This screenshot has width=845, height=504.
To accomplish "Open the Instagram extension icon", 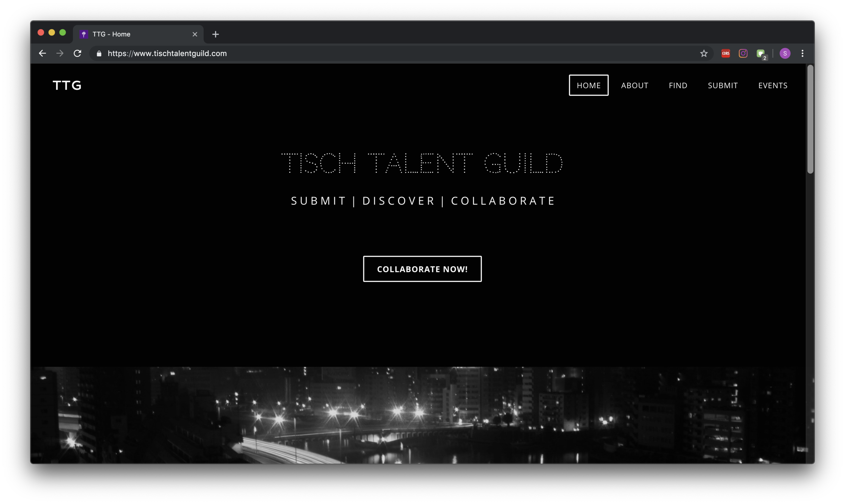I will (x=743, y=53).
